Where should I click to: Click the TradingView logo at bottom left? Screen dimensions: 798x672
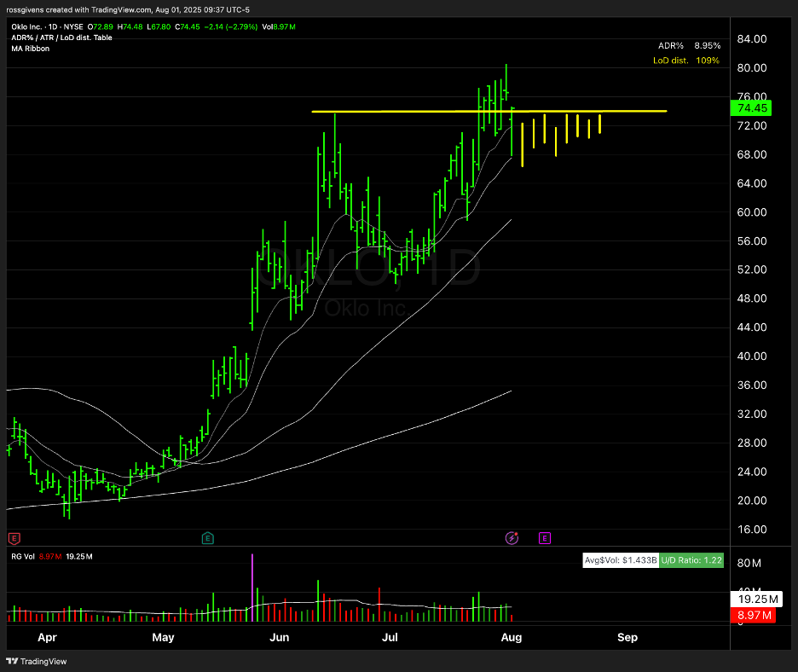pyautogui.click(x=37, y=661)
